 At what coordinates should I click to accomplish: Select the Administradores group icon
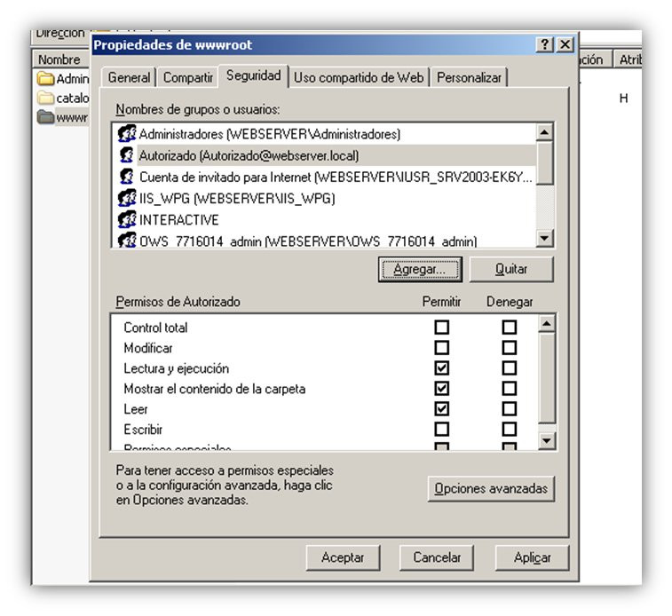[x=127, y=134]
